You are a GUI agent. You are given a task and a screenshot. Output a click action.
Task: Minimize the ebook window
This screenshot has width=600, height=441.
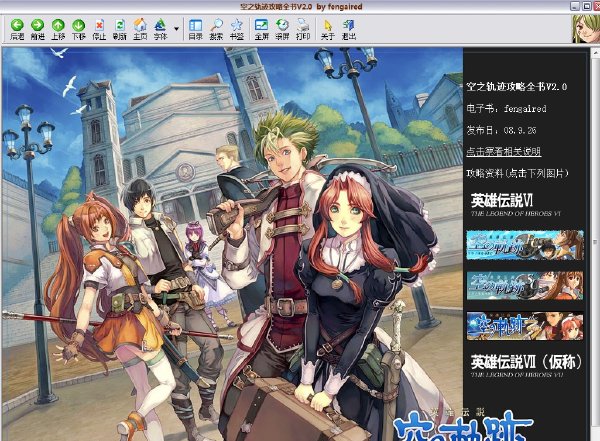click(x=575, y=6)
